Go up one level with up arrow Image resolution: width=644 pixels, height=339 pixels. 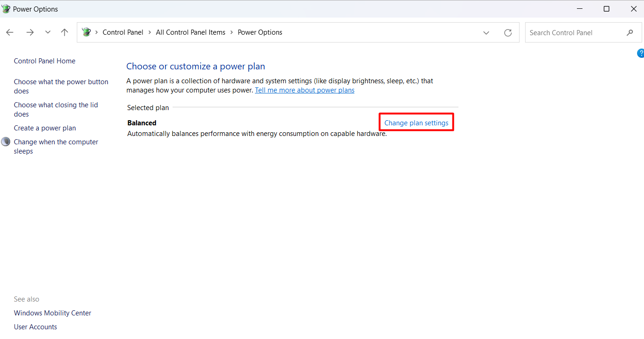(x=65, y=32)
